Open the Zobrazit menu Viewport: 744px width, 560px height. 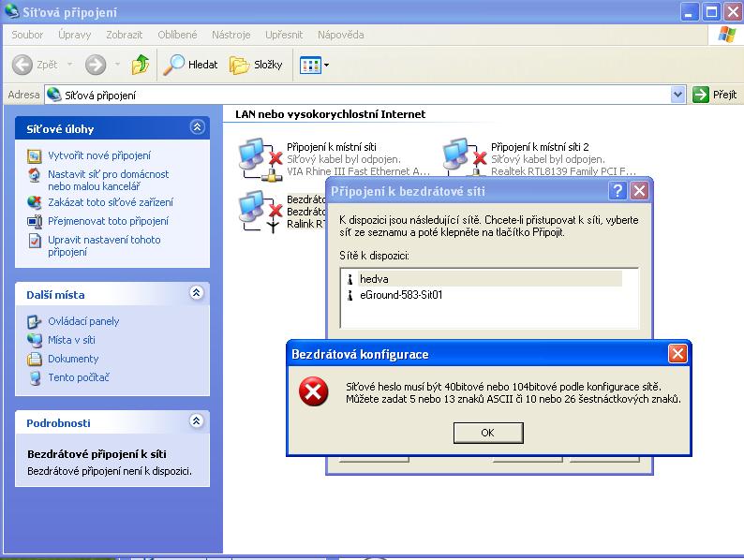[124, 35]
